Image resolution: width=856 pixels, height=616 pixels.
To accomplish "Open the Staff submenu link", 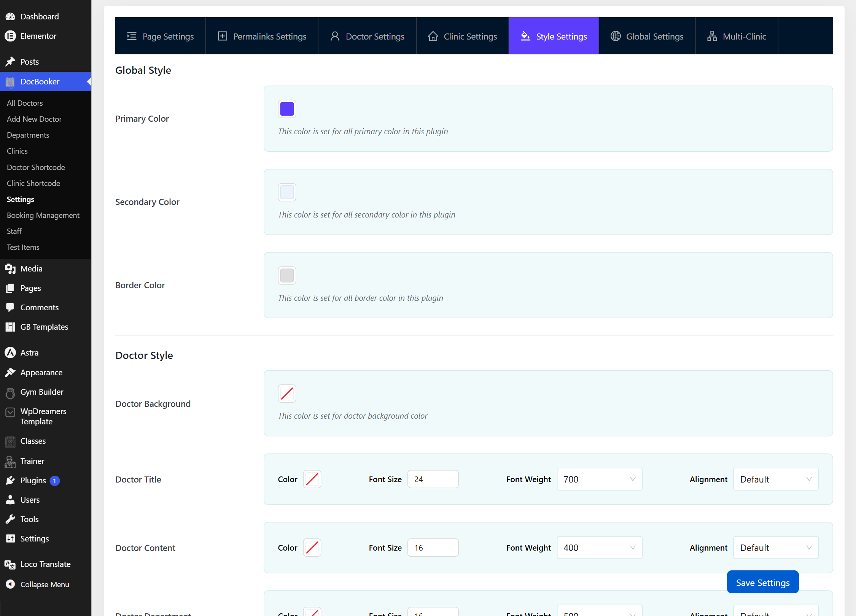I will point(14,231).
